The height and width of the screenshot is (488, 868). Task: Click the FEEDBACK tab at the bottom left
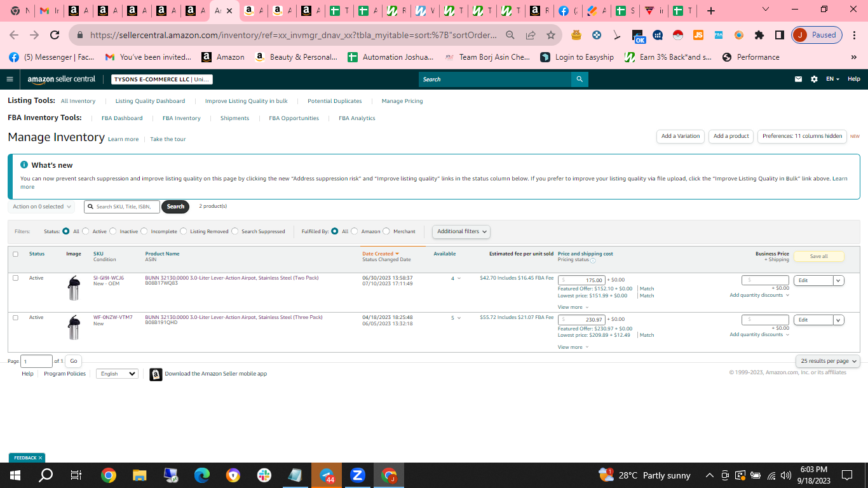click(27, 457)
